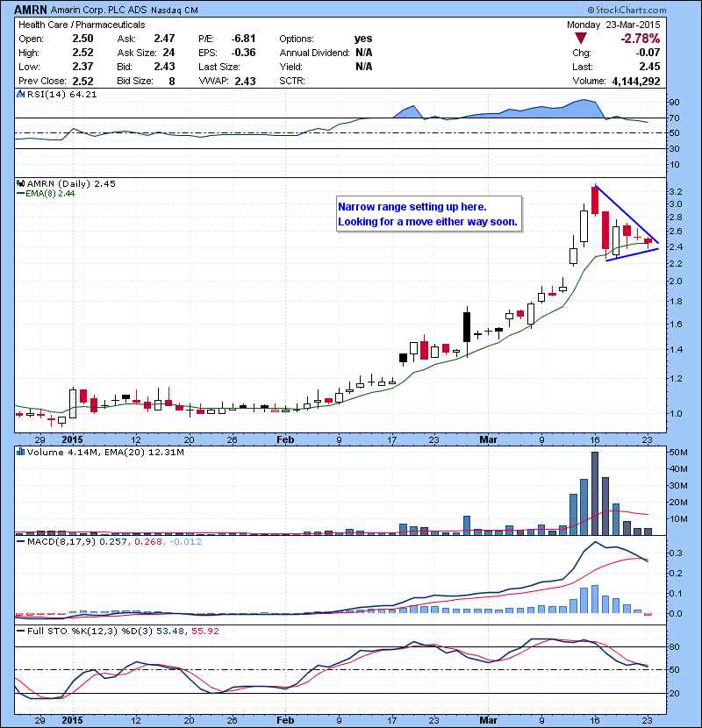Screen dimensions: 702x728
Task: Click the Volume 4.14M, EMA(20) 12.31M label
Action: point(105,452)
